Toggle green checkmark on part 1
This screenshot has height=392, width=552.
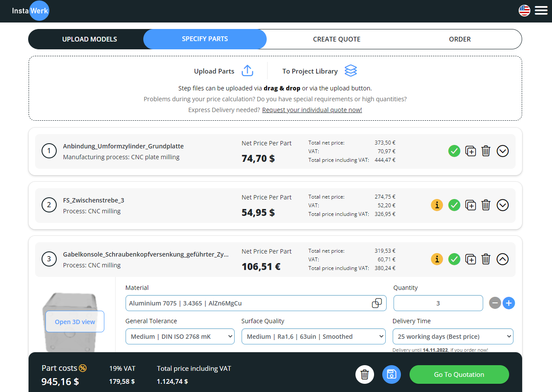point(454,151)
